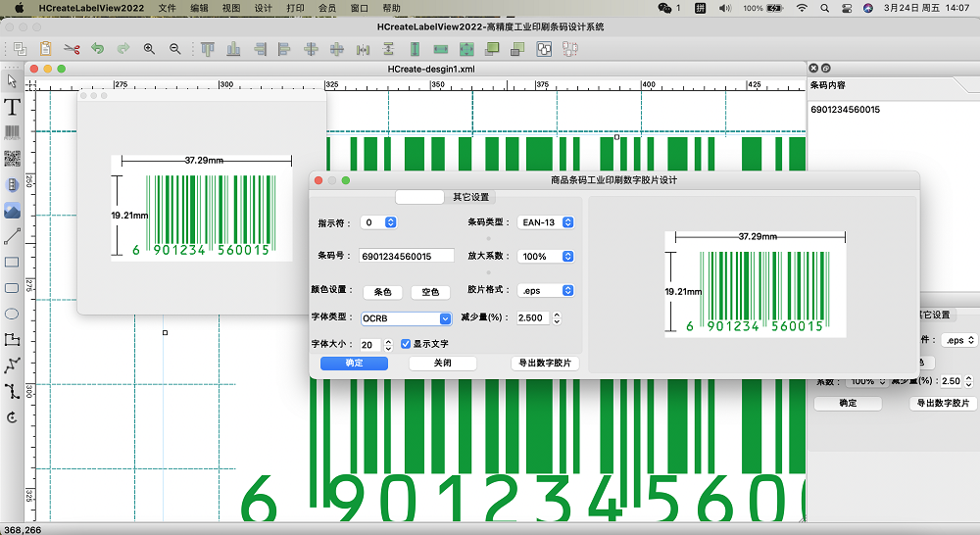This screenshot has height=535, width=980.
Task: Pick the 1D barcode tool
Action: [x=12, y=132]
